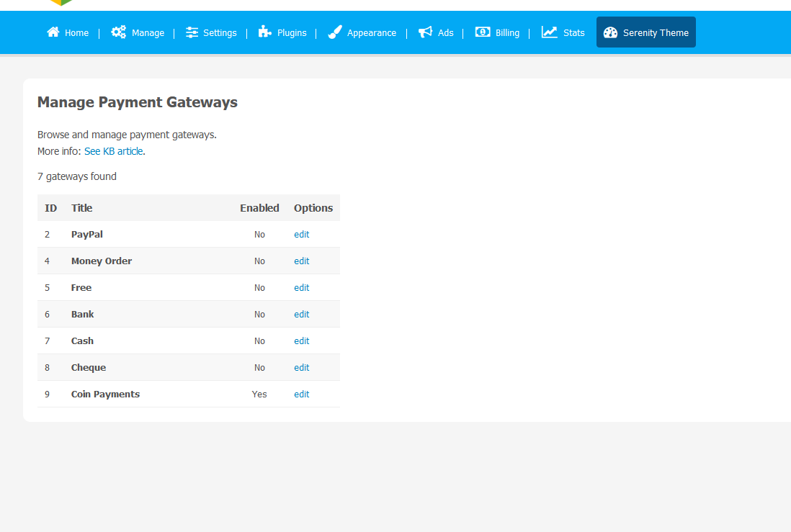This screenshot has height=532, width=791.
Task: Open the See KB article link
Action: [114, 151]
